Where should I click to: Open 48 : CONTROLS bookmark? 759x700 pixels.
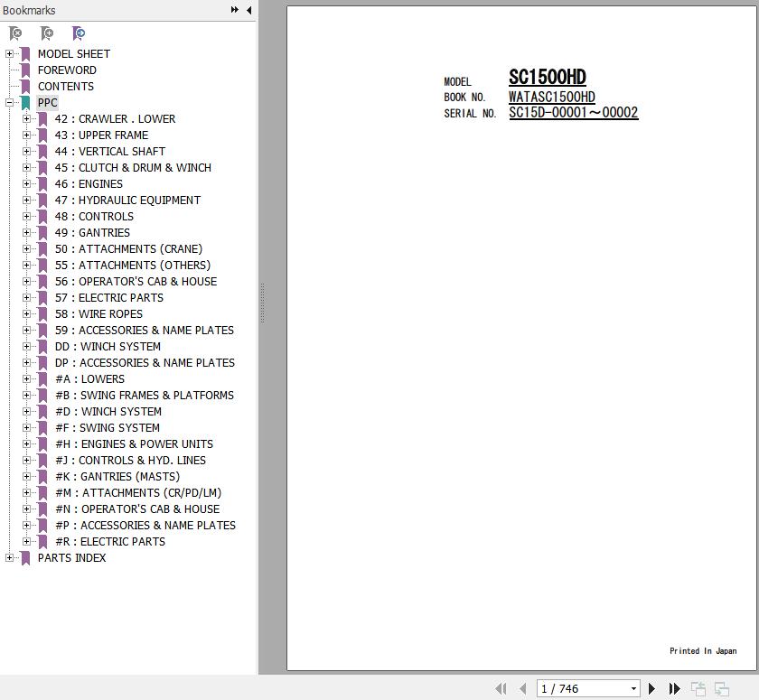pyautogui.click(x=94, y=216)
